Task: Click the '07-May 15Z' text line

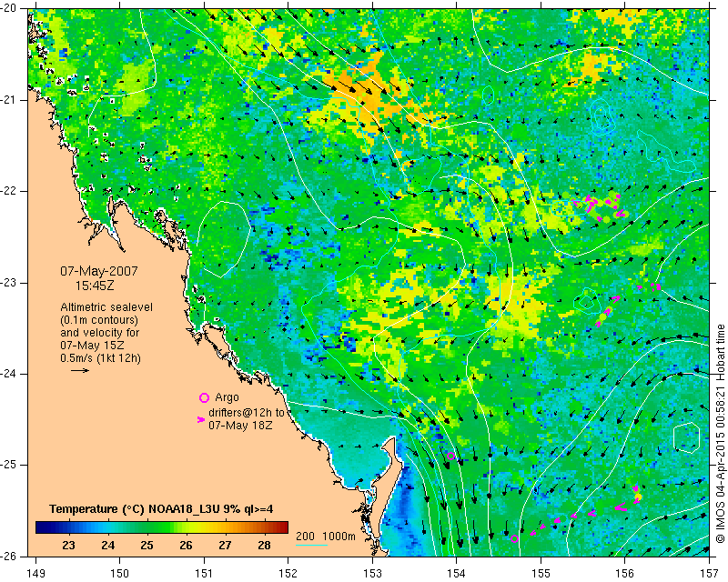Action: tap(92, 346)
